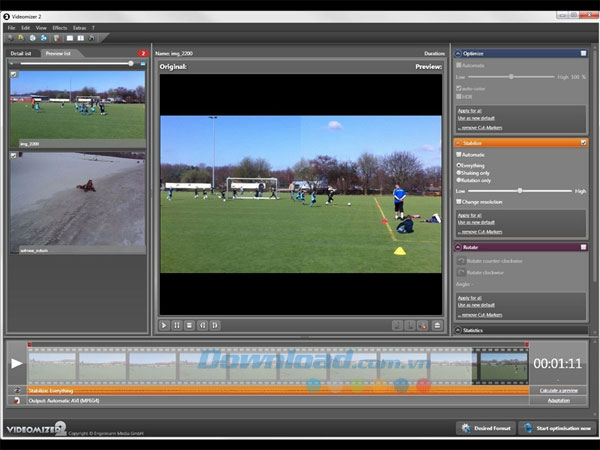This screenshot has height=450, width=600.
Task: Click the first icon in the top toolbar
Action: [9, 37]
